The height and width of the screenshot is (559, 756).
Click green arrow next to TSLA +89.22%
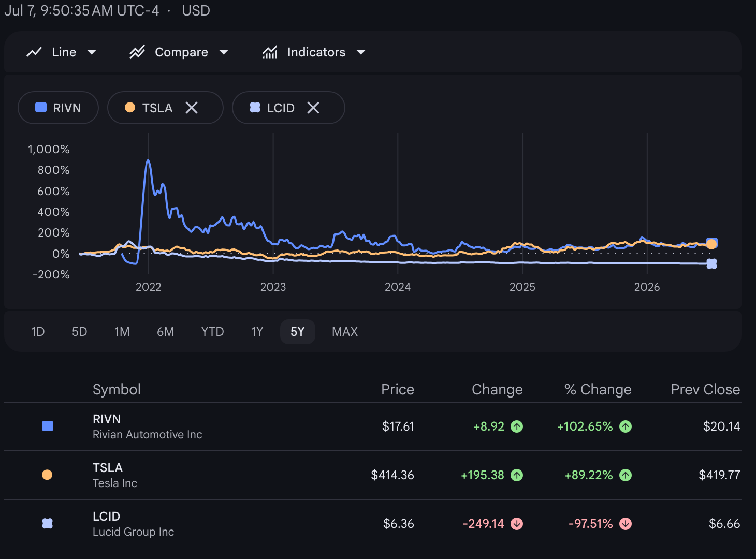point(626,475)
